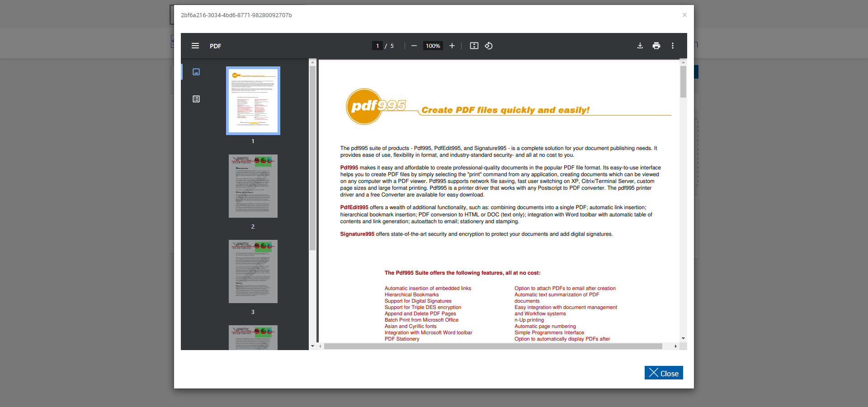
Task: Show thumbnail view in sidebar
Action: (196, 72)
